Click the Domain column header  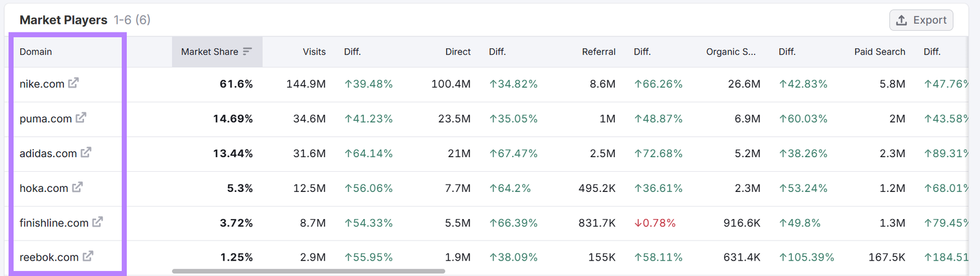tap(36, 52)
